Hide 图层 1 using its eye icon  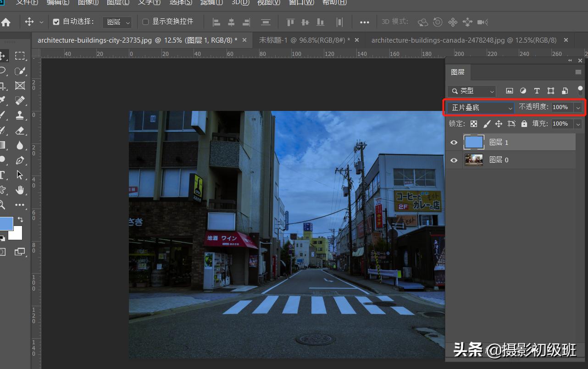pyautogui.click(x=454, y=143)
